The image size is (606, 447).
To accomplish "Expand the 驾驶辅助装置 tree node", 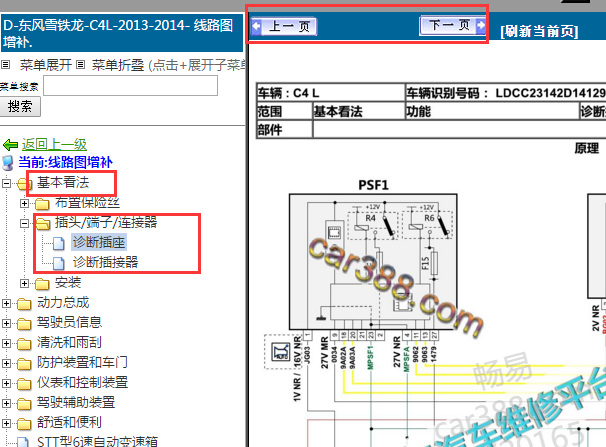I will pyautogui.click(x=7, y=403).
